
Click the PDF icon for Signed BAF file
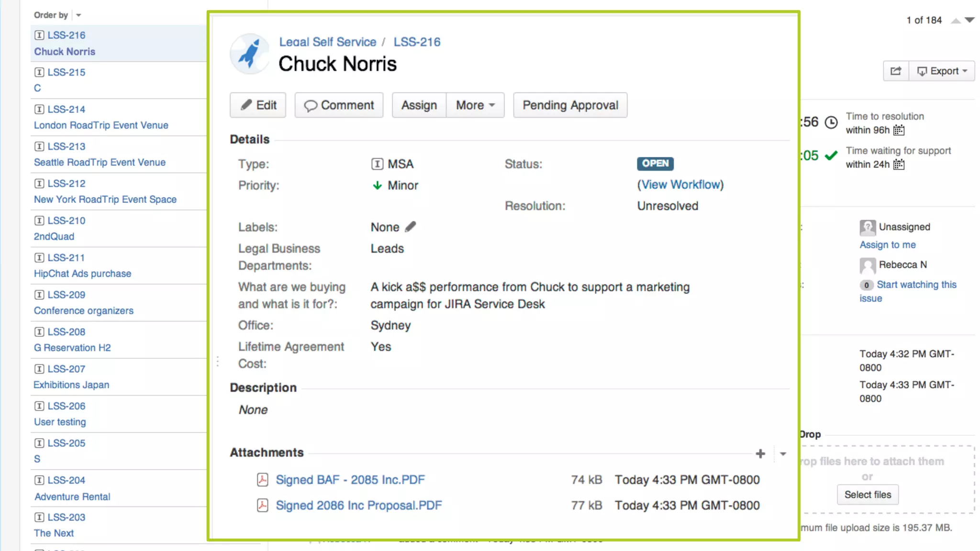click(x=262, y=480)
